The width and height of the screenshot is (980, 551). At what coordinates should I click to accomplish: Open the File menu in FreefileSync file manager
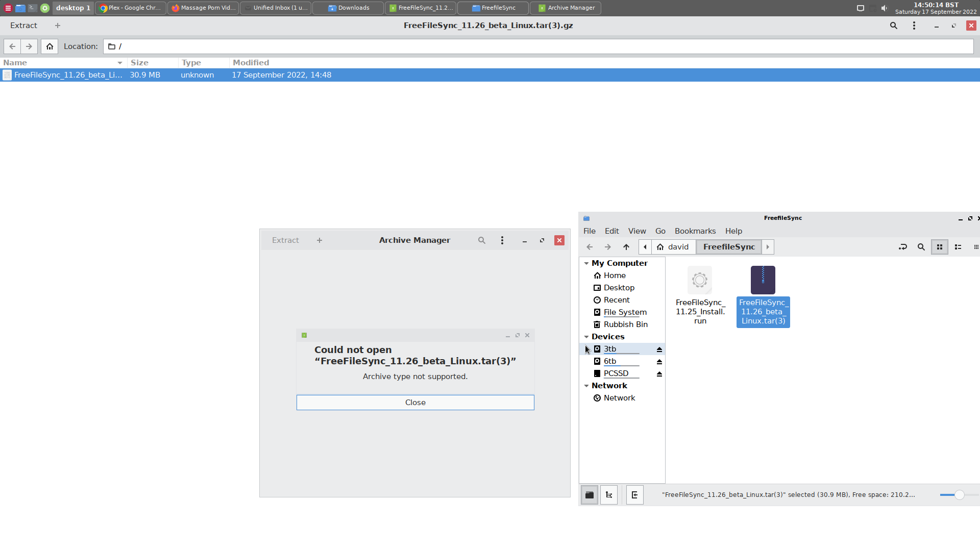[590, 231]
